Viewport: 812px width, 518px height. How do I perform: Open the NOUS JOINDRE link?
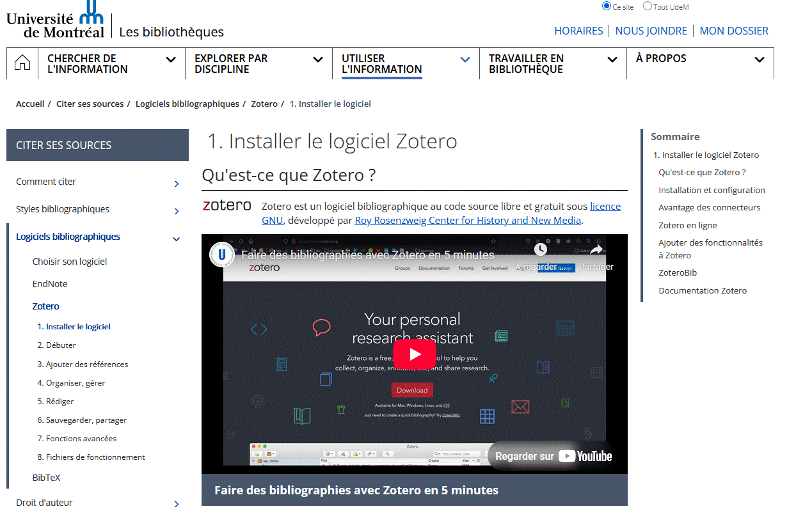[651, 31]
